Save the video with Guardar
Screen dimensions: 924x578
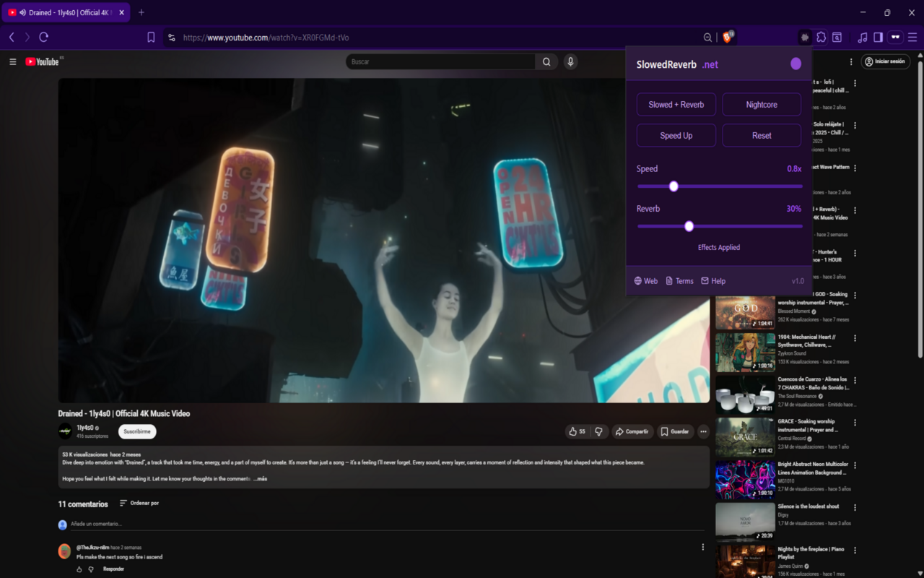(675, 431)
